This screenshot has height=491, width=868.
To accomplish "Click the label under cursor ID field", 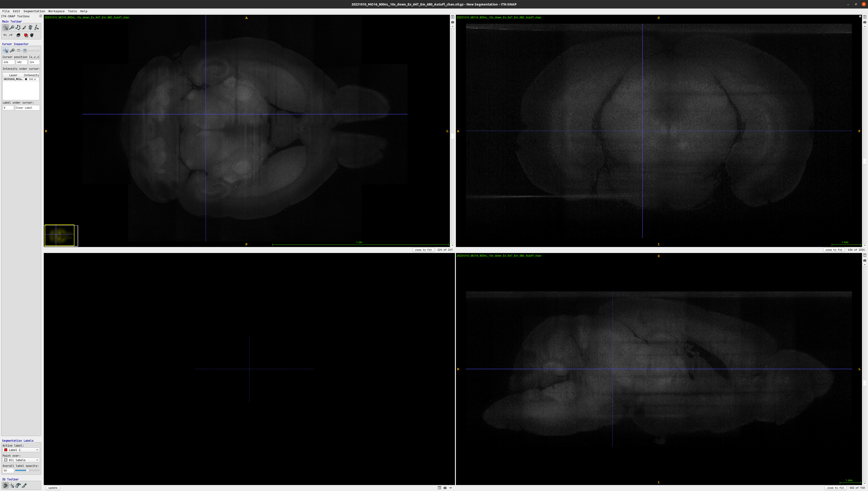I will (x=8, y=108).
